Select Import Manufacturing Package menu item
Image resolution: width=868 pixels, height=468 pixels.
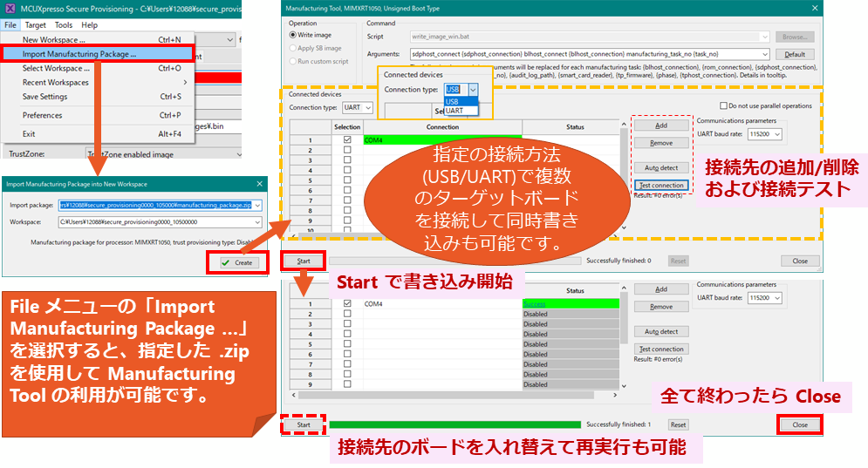(79, 54)
